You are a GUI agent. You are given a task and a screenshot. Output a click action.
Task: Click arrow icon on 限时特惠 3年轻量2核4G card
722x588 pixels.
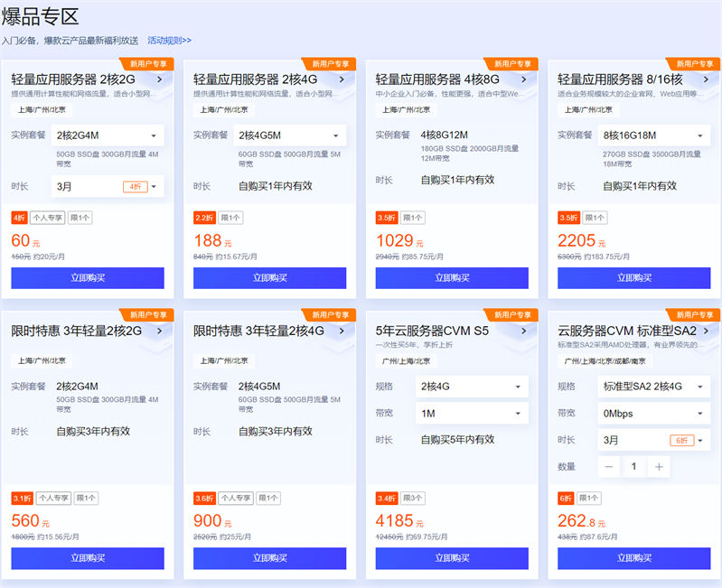tap(342, 331)
